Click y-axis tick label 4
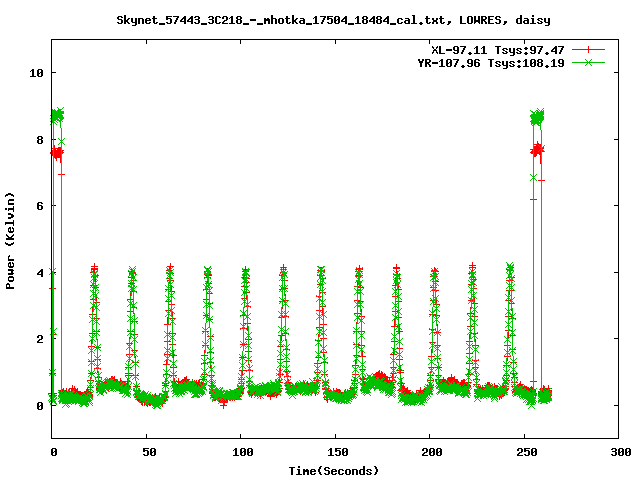The height and width of the screenshot is (480, 640). [x=40, y=273]
